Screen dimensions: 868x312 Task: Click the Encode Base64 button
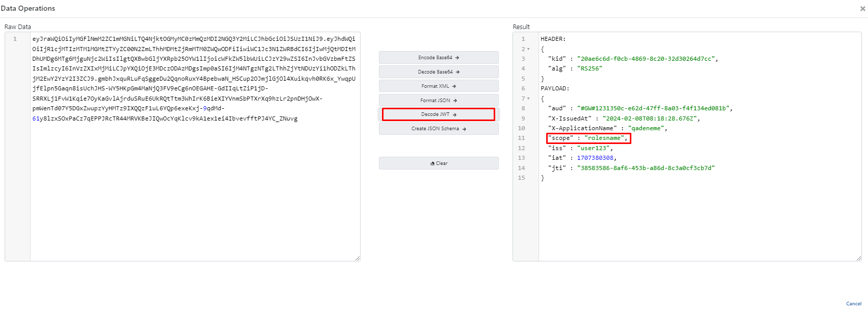coord(438,58)
